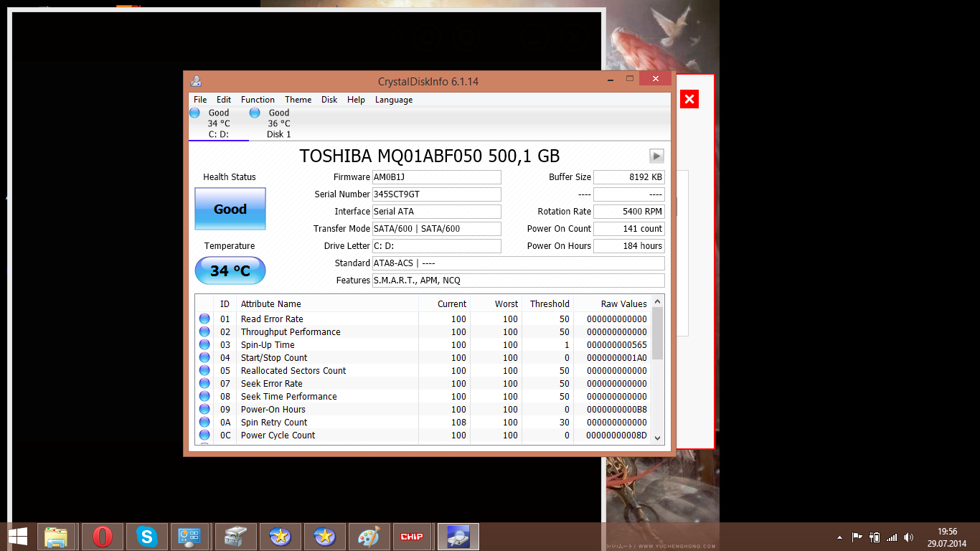Image resolution: width=980 pixels, height=551 pixels.
Task: Click the CrystalDiskInfo title bar icon
Action: tap(196, 81)
